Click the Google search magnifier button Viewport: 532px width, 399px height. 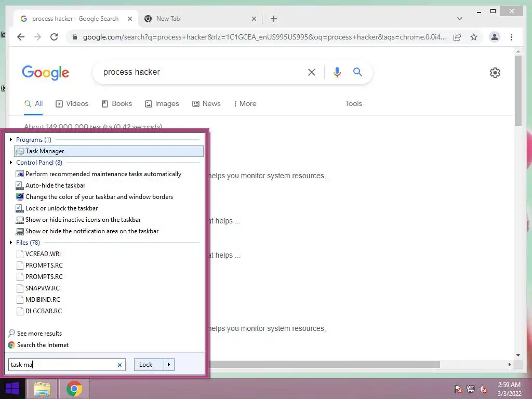pos(357,72)
